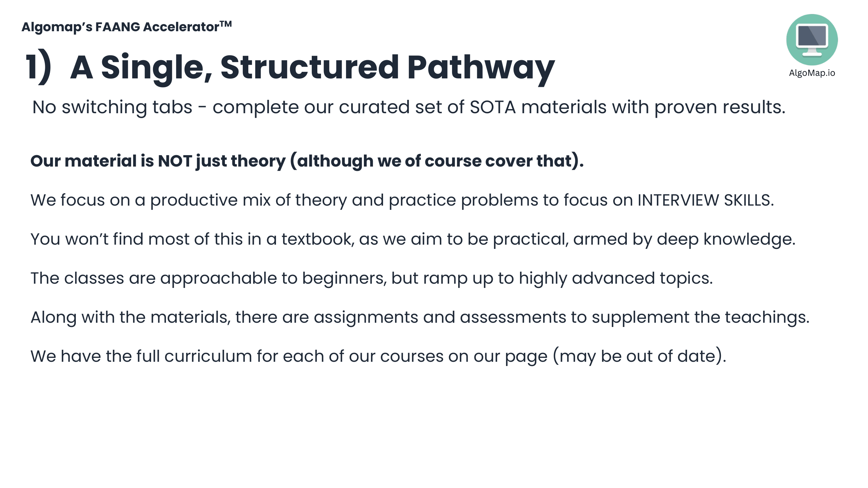Screen dimensions: 868x488
Task: Click the phrase "highly advanced topics"
Action: click(x=615, y=278)
